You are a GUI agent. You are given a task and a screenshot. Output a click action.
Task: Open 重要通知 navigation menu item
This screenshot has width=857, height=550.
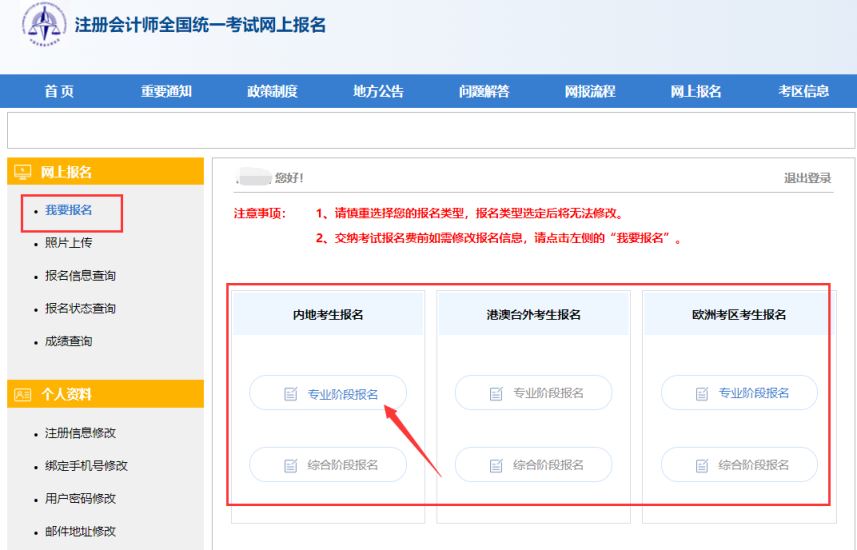click(165, 92)
